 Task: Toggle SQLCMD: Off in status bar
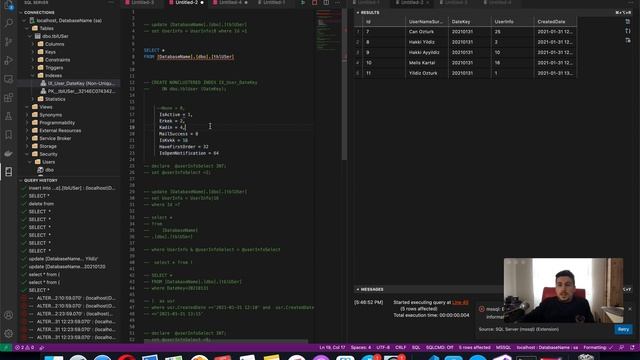(x=440, y=348)
